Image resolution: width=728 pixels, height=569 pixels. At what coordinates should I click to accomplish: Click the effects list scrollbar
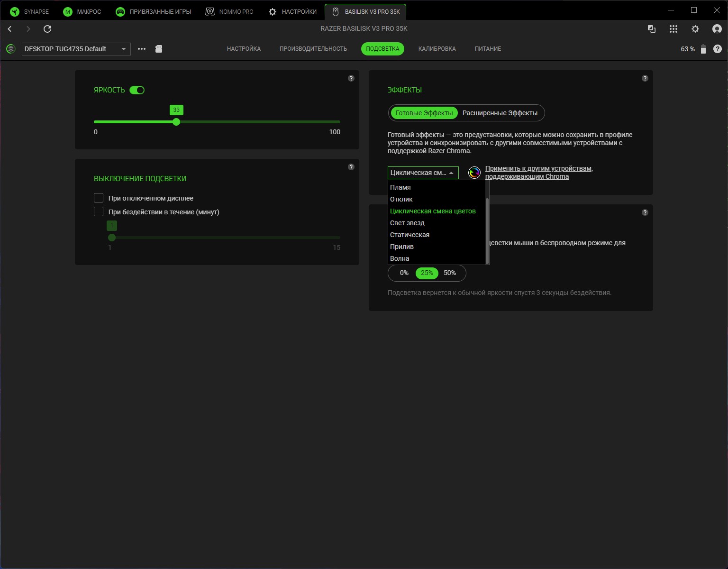point(487,230)
